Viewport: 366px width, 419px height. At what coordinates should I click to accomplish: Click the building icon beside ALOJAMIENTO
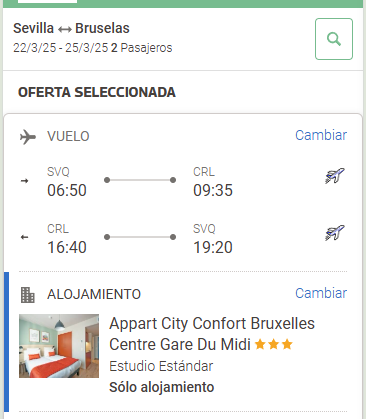pyautogui.click(x=28, y=295)
